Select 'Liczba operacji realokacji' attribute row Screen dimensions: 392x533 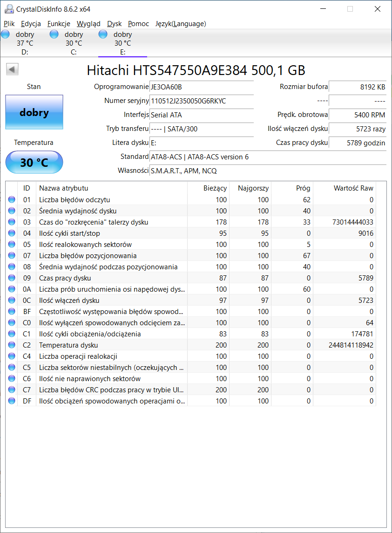tap(191, 356)
